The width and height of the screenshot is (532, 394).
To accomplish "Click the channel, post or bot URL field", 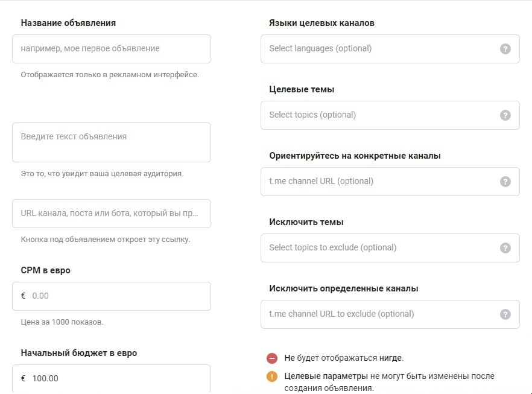I will pos(112,214).
